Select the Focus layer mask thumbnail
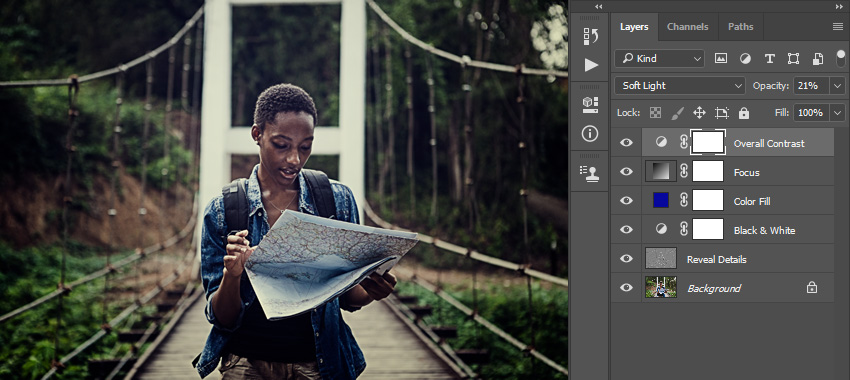This screenshot has height=380, width=850. 708,171
